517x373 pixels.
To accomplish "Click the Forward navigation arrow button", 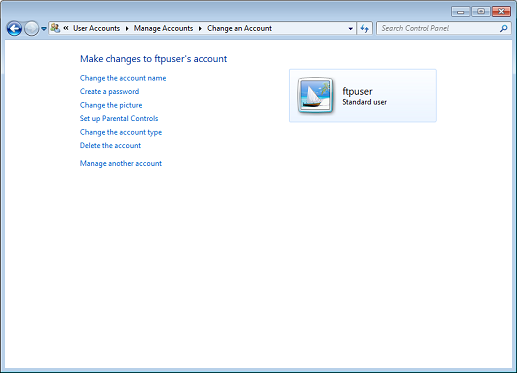I will click(31, 29).
